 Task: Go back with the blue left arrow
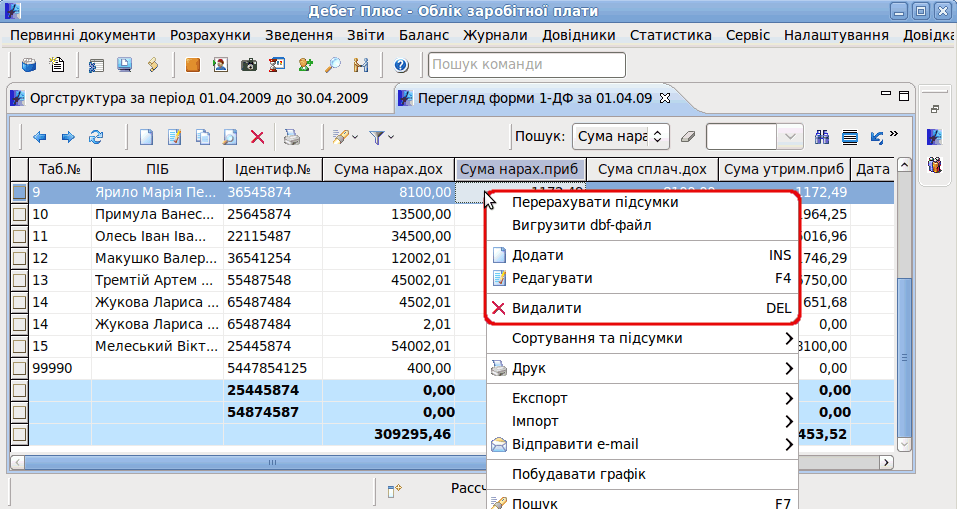click(40, 137)
